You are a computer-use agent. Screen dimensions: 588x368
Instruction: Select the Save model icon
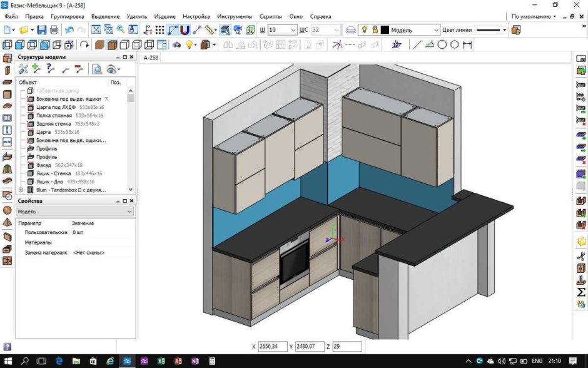(42, 29)
